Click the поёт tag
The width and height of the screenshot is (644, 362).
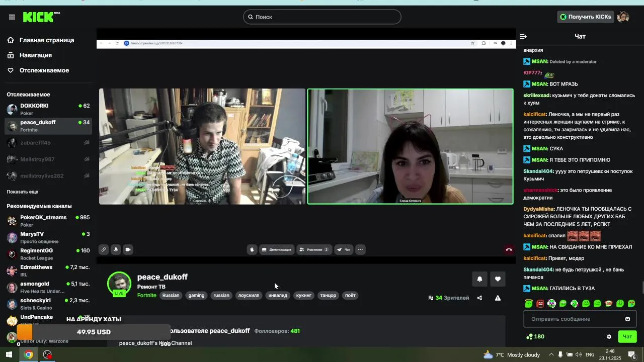tap(350, 296)
